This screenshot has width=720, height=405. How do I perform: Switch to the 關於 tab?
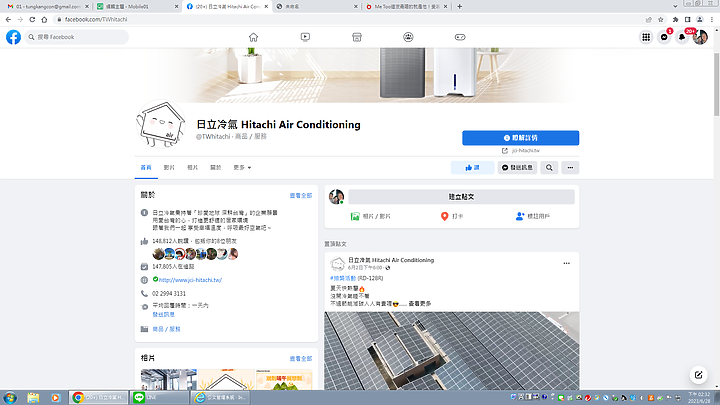pos(216,168)
